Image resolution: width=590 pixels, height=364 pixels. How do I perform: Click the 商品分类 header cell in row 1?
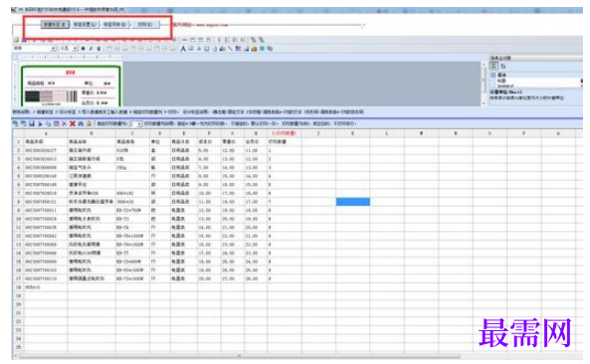tap(184, 142)
